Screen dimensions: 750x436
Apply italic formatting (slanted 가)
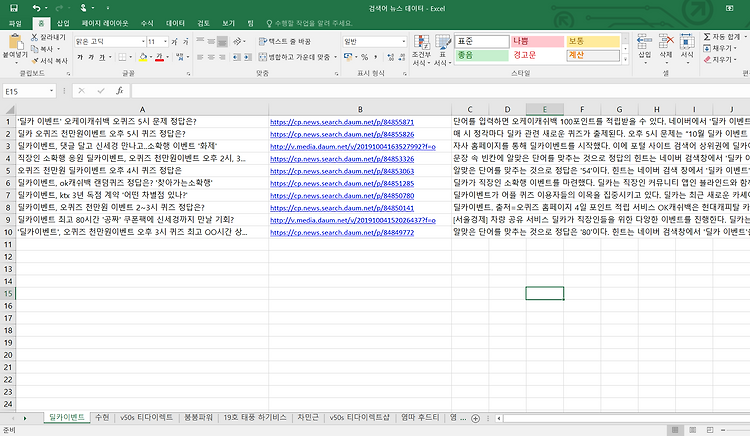click(91, 57)
